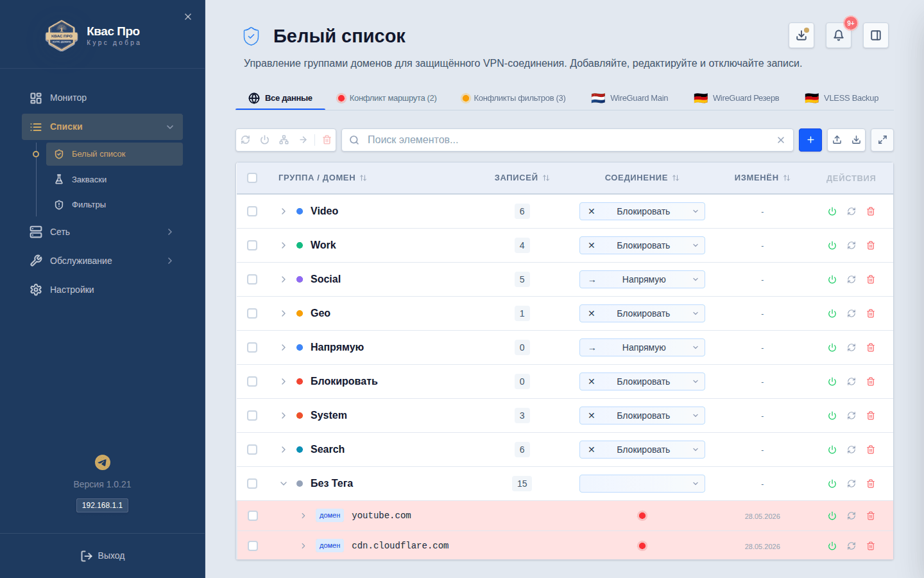The image size is (924, 578).
Task: Open the empty connection dropdown for Без Тега
Action: [642, 484]
